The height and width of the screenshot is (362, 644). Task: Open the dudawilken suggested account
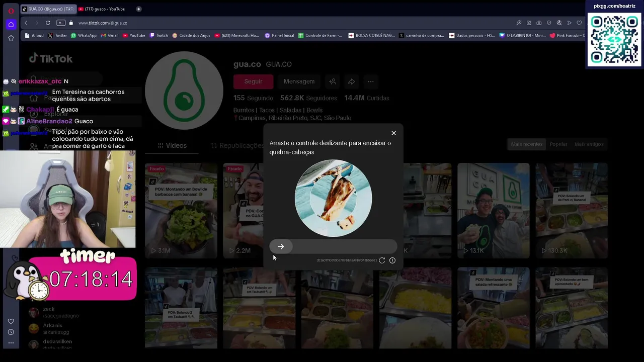pos(50,344)
